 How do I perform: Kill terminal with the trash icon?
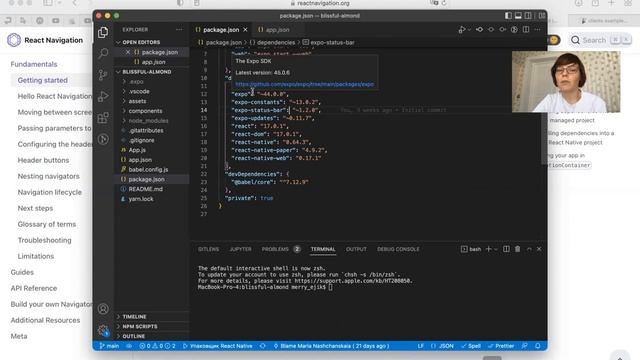click(x=518, y=249)
